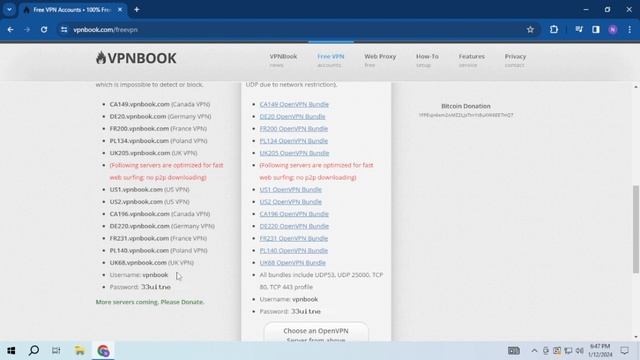Open the Chrome profile avatar
The height and width of the screenshot is (360, 640).
(613, 29)
